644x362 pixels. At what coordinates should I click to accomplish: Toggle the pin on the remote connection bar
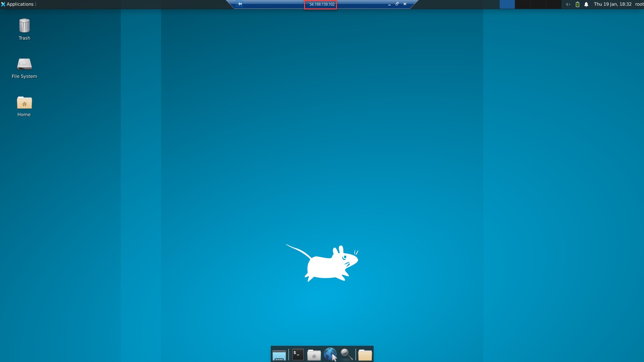(240, 4)
